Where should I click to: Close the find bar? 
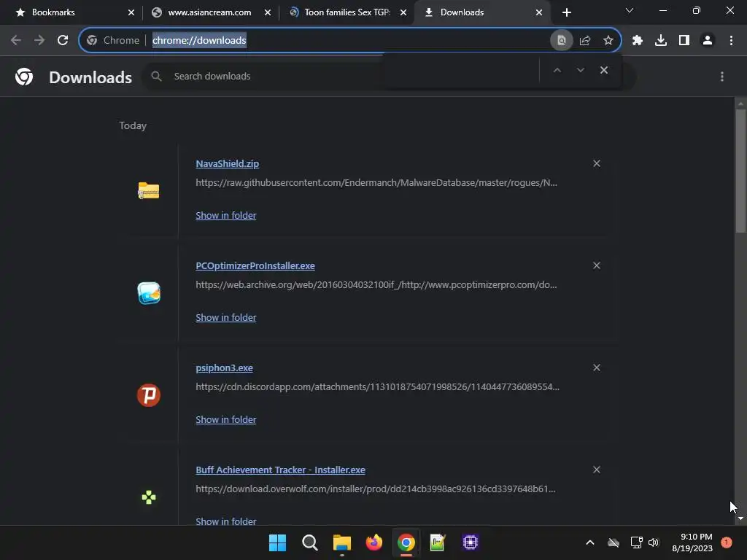(604, 70)
